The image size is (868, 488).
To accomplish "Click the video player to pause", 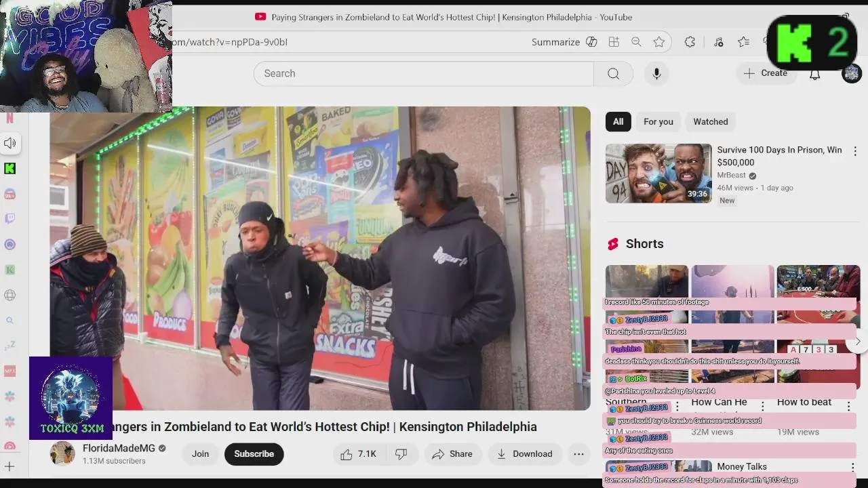I will pos(320,258).
